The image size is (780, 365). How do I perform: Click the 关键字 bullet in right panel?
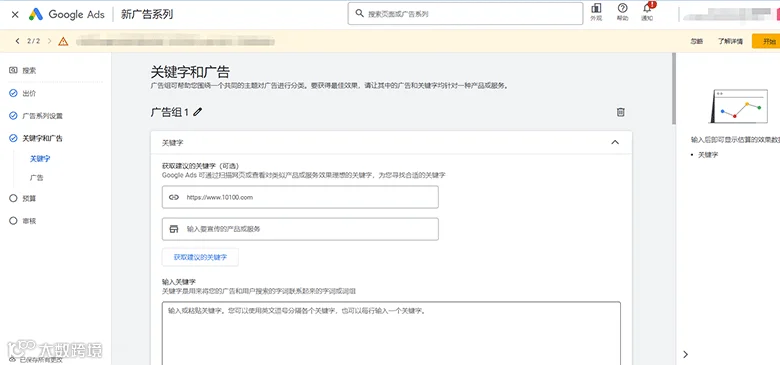pyautogui.click(x=708, y=155)
